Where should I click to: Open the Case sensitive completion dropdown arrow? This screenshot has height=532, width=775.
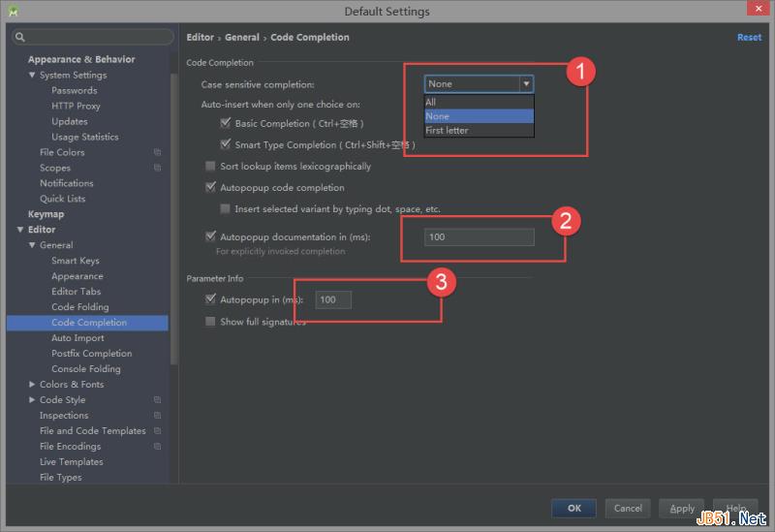(x=526, y=84)
